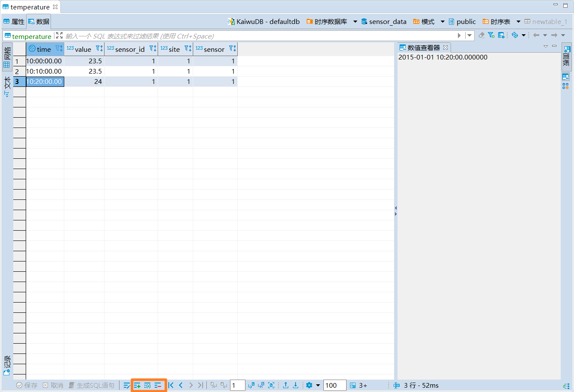Click the delete row icon in bottom toolbar
The height and width of the screenshot is (392, 574).
pos(158,386)
